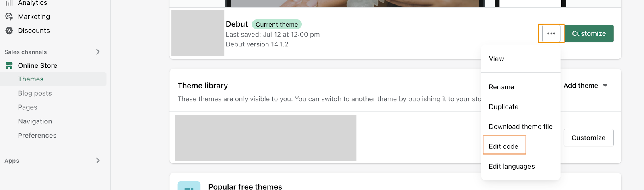Click the Marketing megaphone icon
The width and height of the screenshot is (644, 190).
[9, 17]
